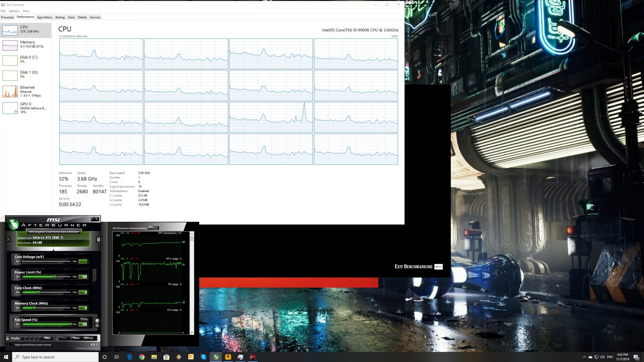Open Skype from the taskbar
Viewport: 644px width, 362px height.
203,357
